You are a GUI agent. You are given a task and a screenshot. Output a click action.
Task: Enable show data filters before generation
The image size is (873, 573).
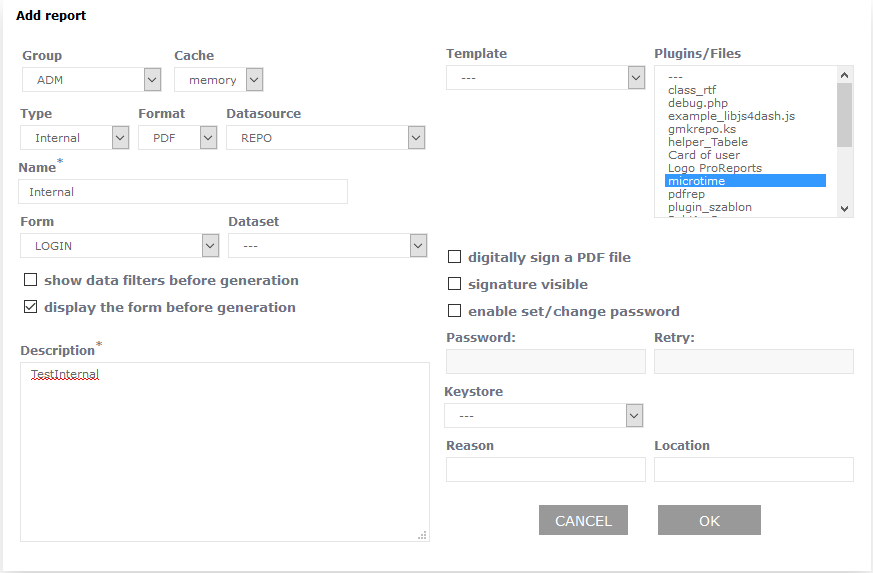(31, 281)
